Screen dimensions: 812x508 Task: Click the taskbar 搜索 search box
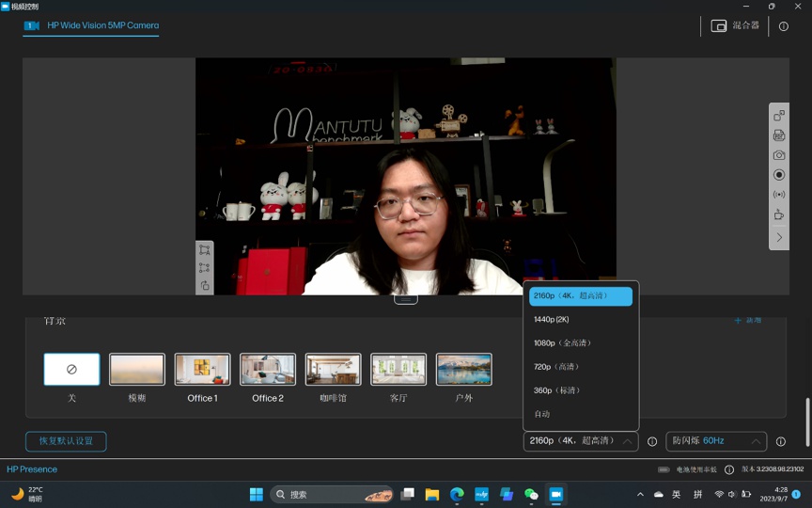point(332,495)
